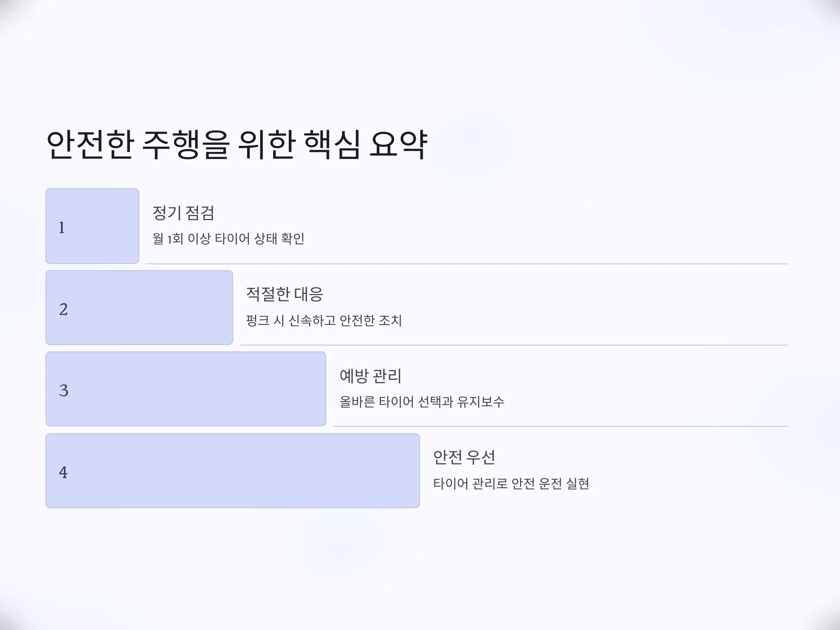The width and height of the screenshot is (840, 630).
Task: Click the digit 2 in second box
Action: (63, 309)
